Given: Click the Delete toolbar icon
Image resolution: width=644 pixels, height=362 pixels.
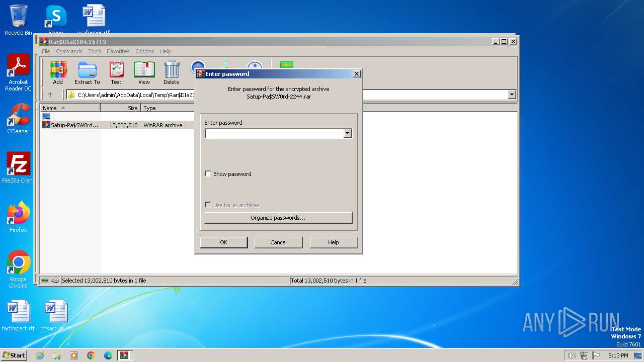Looking at the screenshot, I should click(171, 73).
